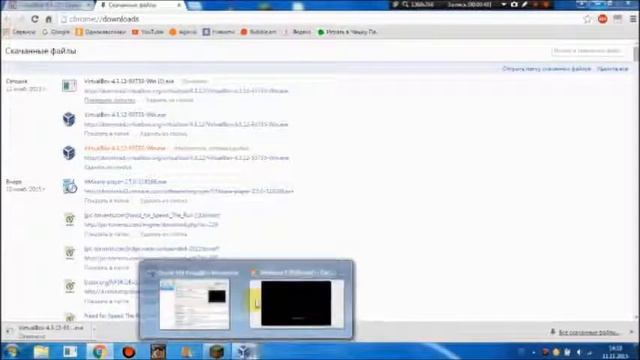This screenshot has width=640, height=360.
Task: Open the YouTube bookmark
Action: tap(147, 32)
